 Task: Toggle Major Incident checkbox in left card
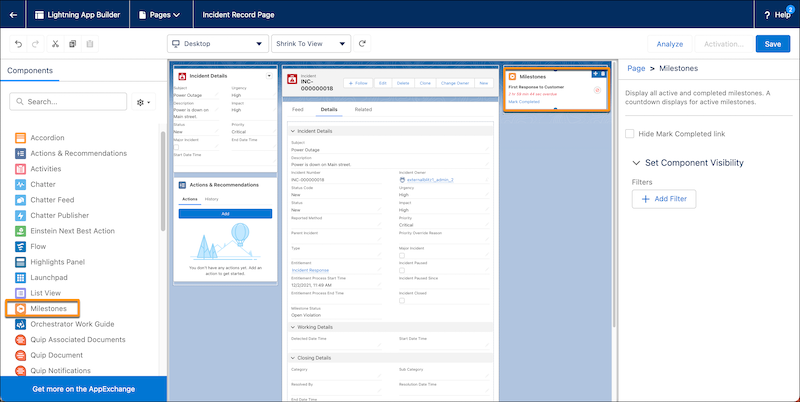click(x=177, y=147)
